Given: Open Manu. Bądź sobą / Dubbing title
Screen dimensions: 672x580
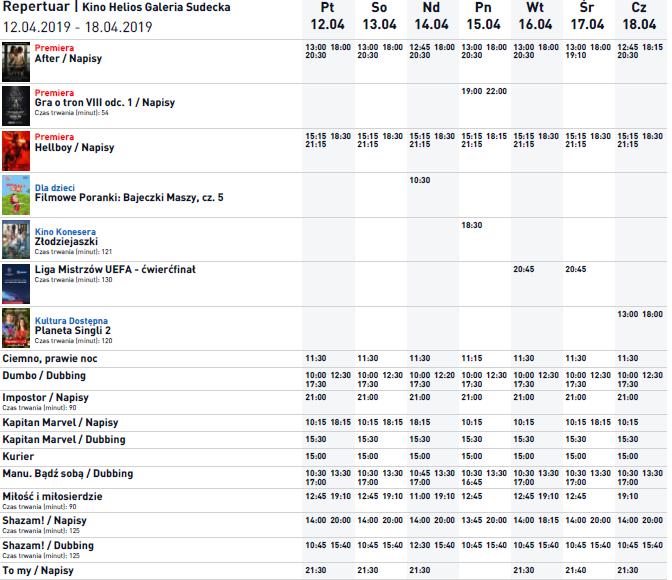Looking at the screenshot, I should point(68,474).
